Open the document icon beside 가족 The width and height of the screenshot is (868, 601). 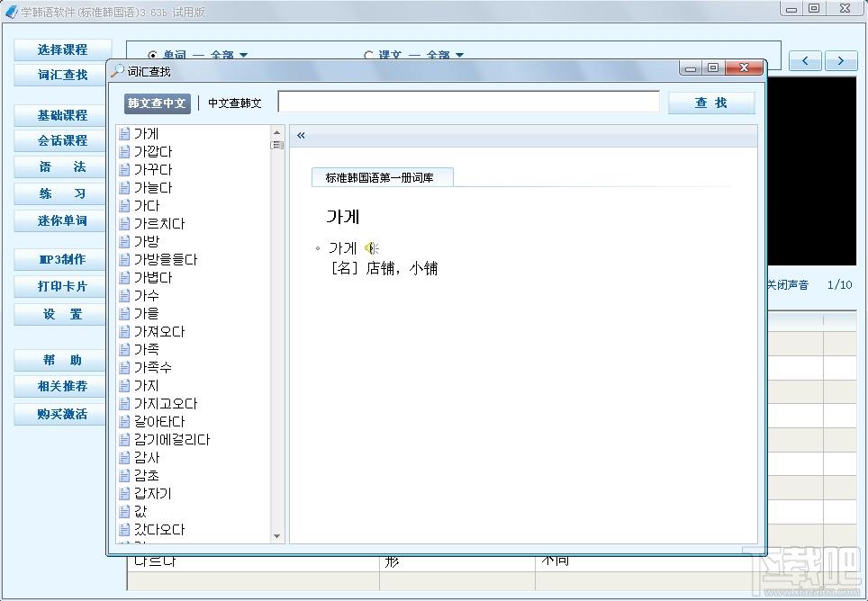click(124, 349)
